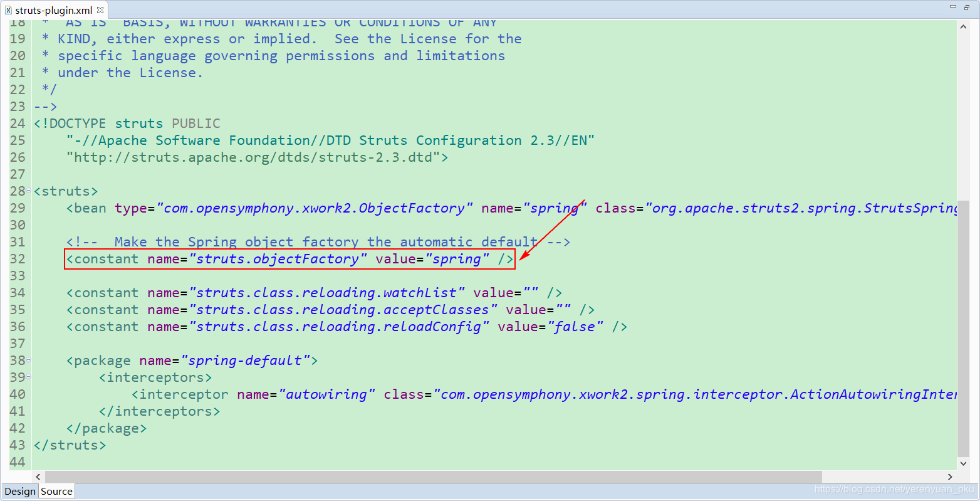Click the "struts.objectFactory" name value
Image resolution: width=980 pixels, height=501 pixels.
coord(278,259)
